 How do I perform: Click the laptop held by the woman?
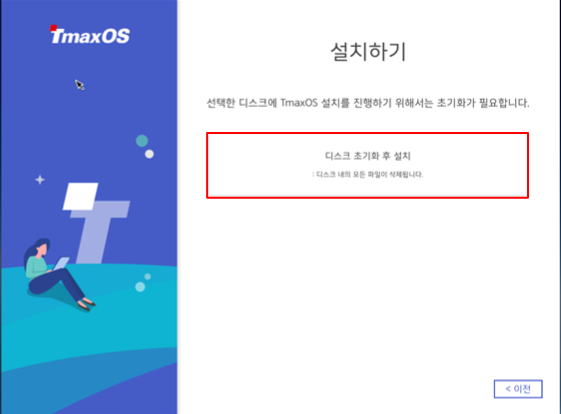coord(61,263)
